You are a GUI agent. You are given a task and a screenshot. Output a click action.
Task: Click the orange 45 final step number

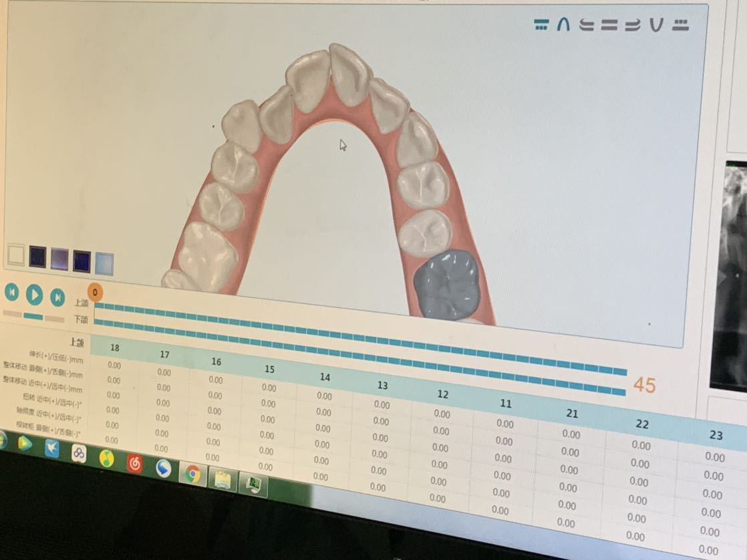click(x=645, y=385)
